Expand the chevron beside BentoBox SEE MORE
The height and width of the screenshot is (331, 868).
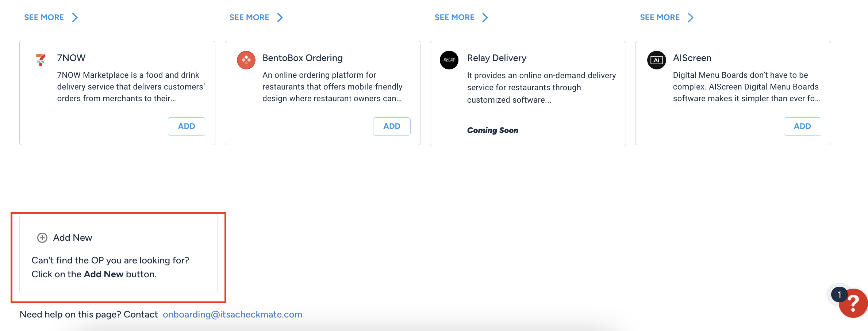point(280,17)
